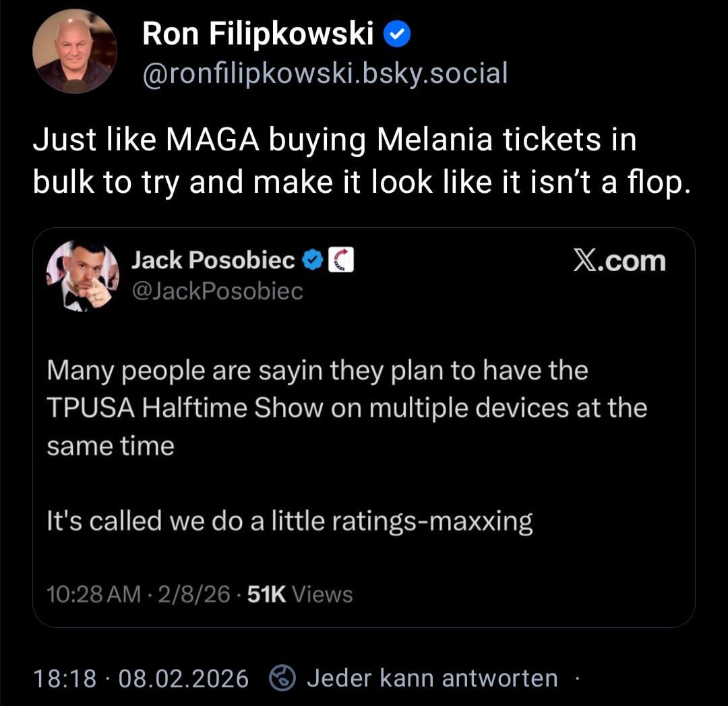This screenshot has width=728, height=706.
Task: Click the trailing dot separator after 'antworten'
Action: (578, 678)
